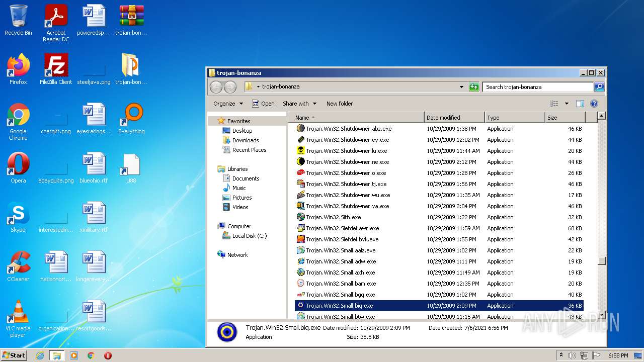This screenshot has height=362, width=644.
Task: Select xmilitary.rtf document on desktop
Action: (x=94, y=217)
